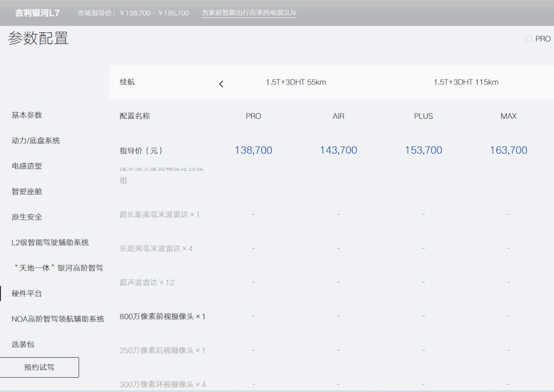Click the left arrow beside 续航
Image resolution: width=554 pixels, height=392 pixels.
point(221,84)
